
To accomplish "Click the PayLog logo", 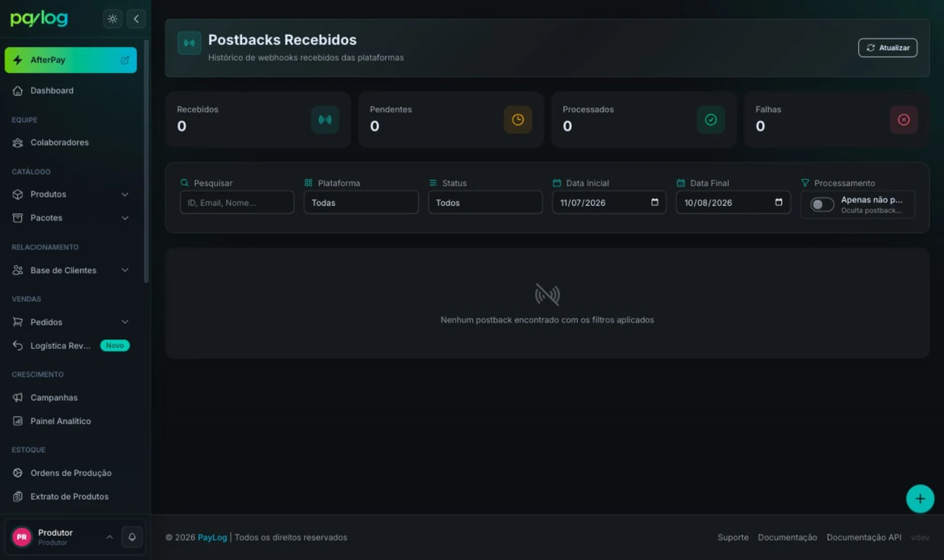I will coord(39,19).
